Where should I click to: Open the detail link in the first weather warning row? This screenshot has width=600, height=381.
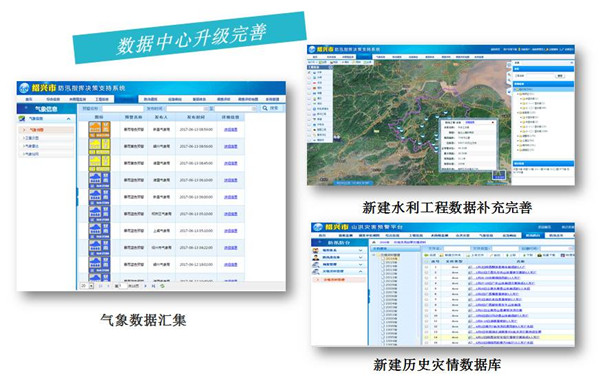click(230, 130)
